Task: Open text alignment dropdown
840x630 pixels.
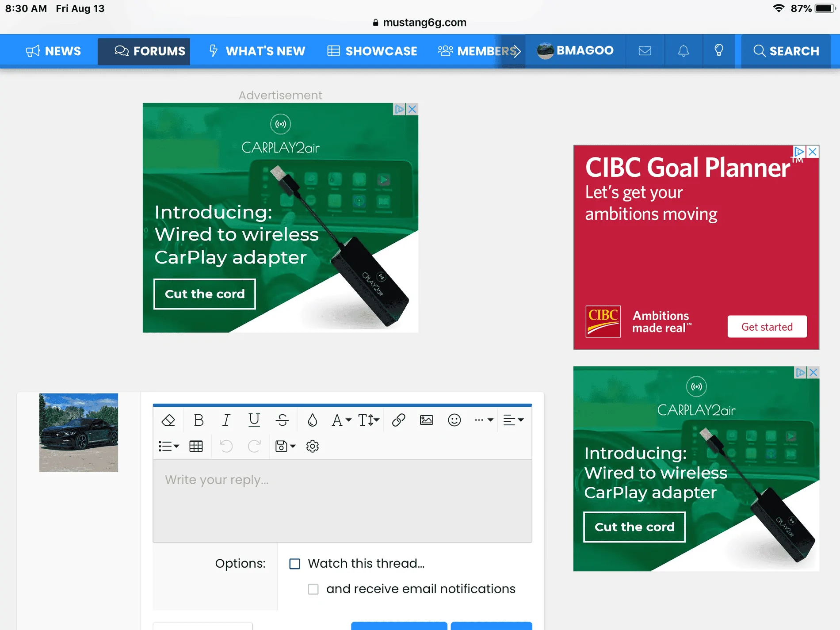Action: pos(514,420)
